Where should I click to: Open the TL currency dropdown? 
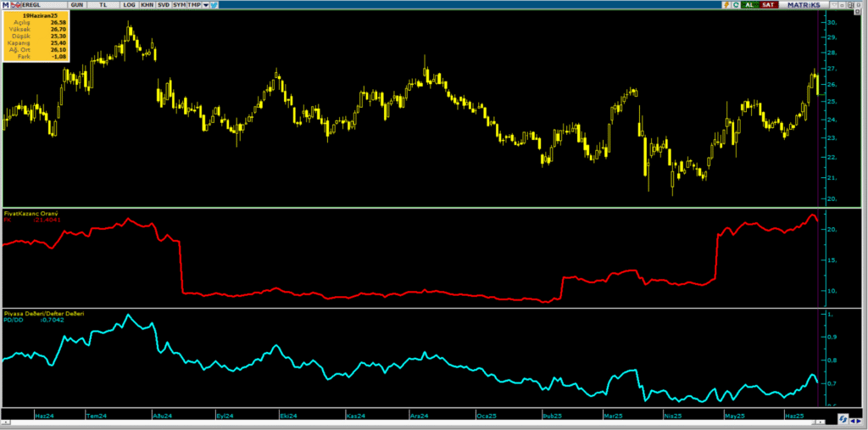[x=103, y=5]
